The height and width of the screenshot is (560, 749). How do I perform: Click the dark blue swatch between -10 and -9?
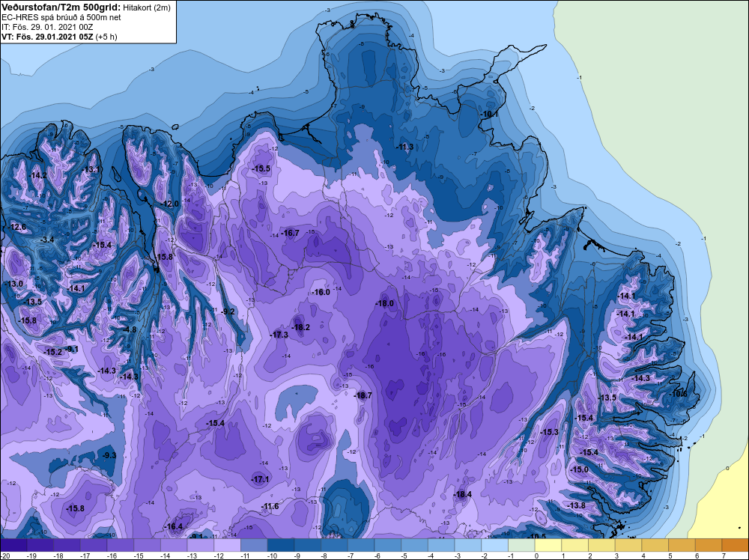[281, 545]
